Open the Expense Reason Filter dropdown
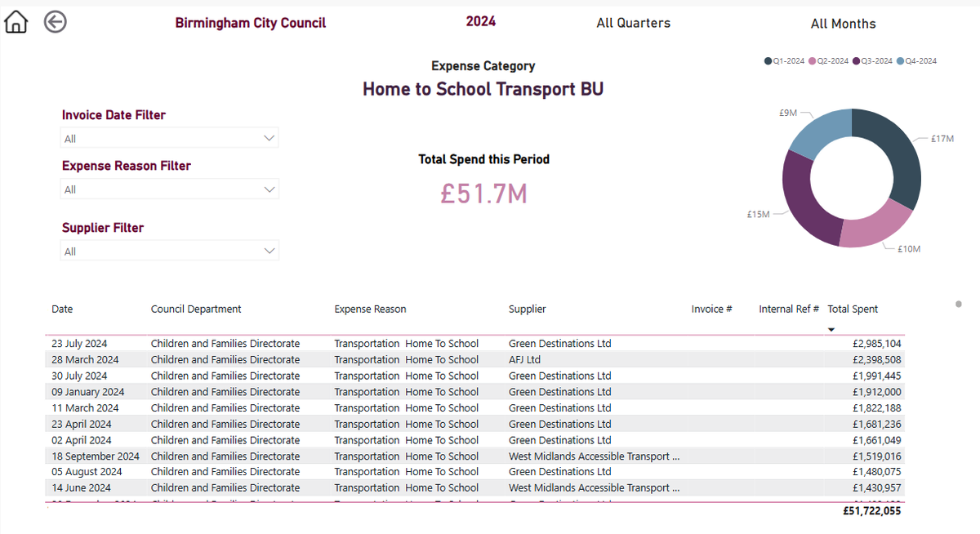This screenshot has width=980, height=534. [x=170, y=189]
